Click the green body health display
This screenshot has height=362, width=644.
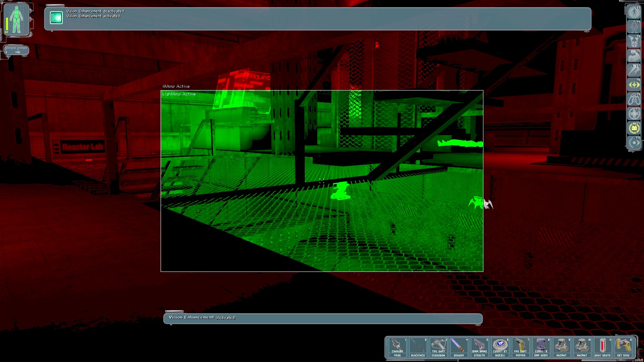pyautogui.click(x=17, y=19)
